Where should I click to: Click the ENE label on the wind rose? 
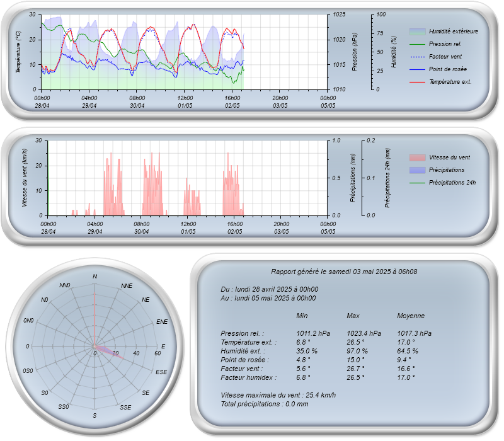pos(162,322)
